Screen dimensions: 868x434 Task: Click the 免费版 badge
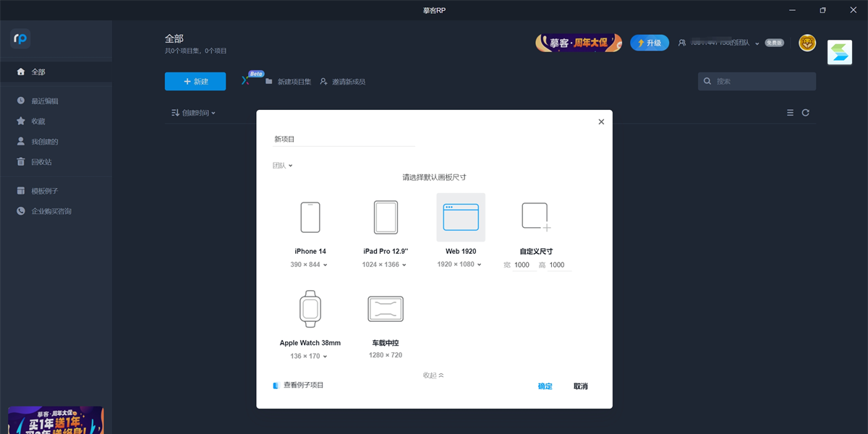click(775, 43)
